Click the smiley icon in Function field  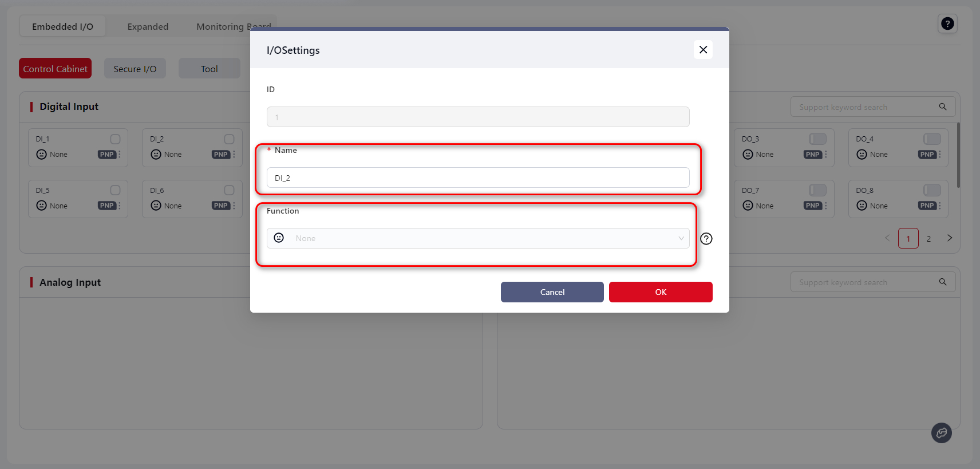279,238
